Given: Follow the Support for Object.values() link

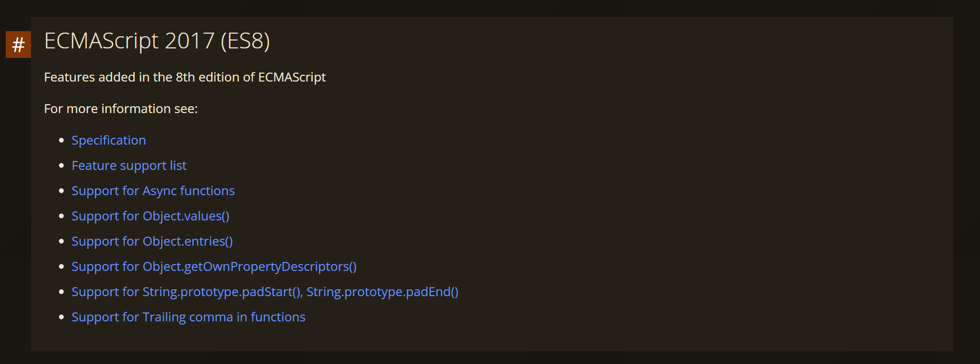Looking at the screenshot, I should tap(151, 216).
